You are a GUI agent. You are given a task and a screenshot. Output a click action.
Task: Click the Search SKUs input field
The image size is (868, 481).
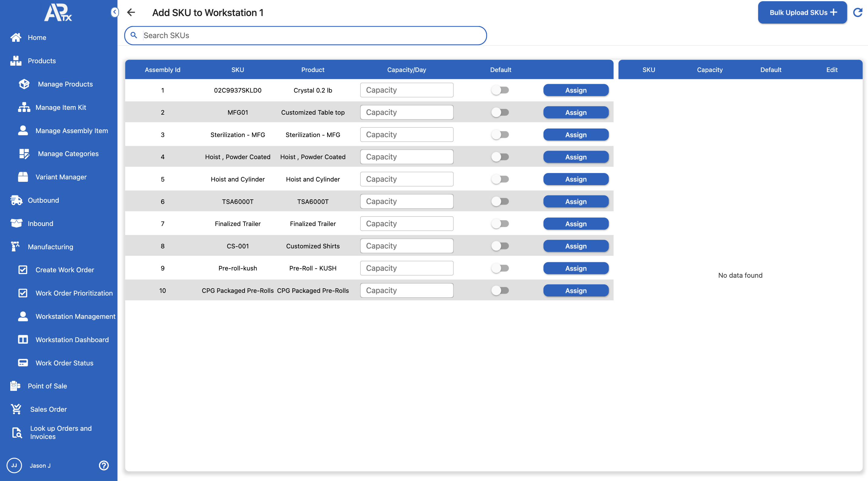[310, 35]
